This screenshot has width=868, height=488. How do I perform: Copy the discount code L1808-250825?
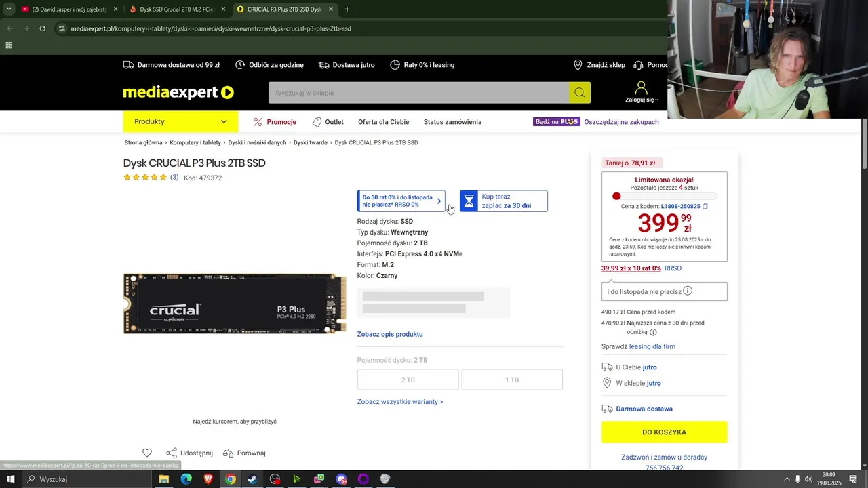[x=705, y=206]
